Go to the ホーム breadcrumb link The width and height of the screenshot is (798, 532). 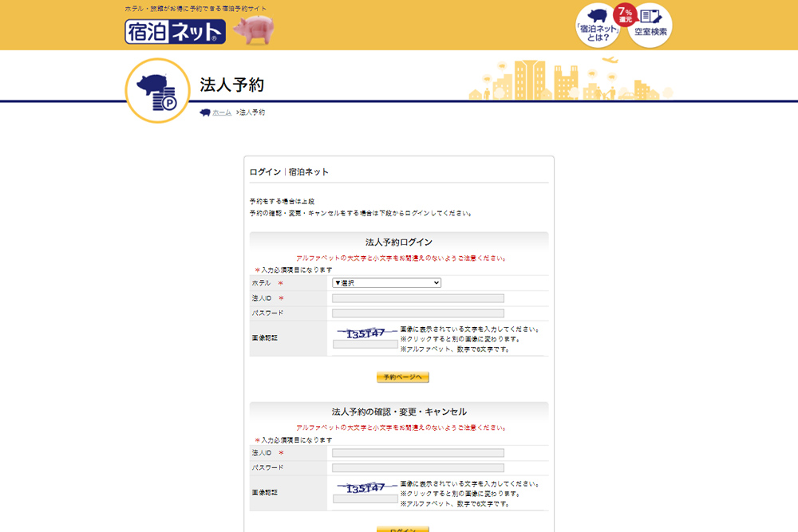[222, 112]
